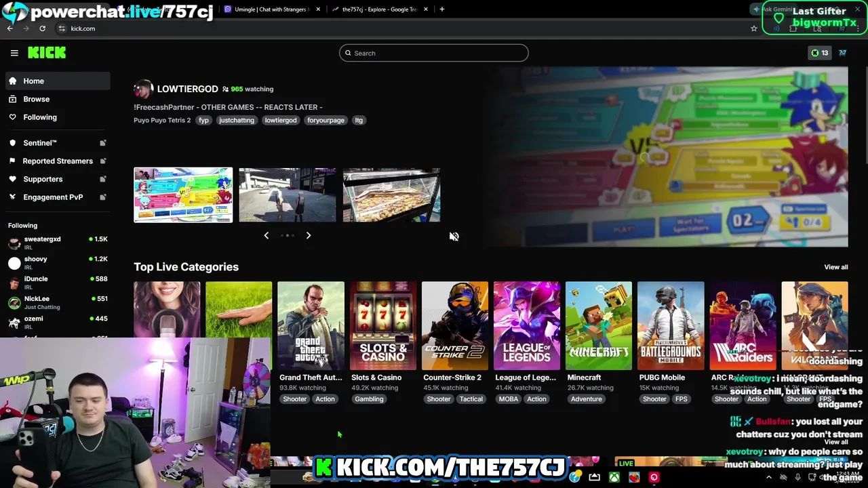This screenshot has height=488, width=868.
Task: Click the MOBA tag under League of Legends
Action: 509,399
